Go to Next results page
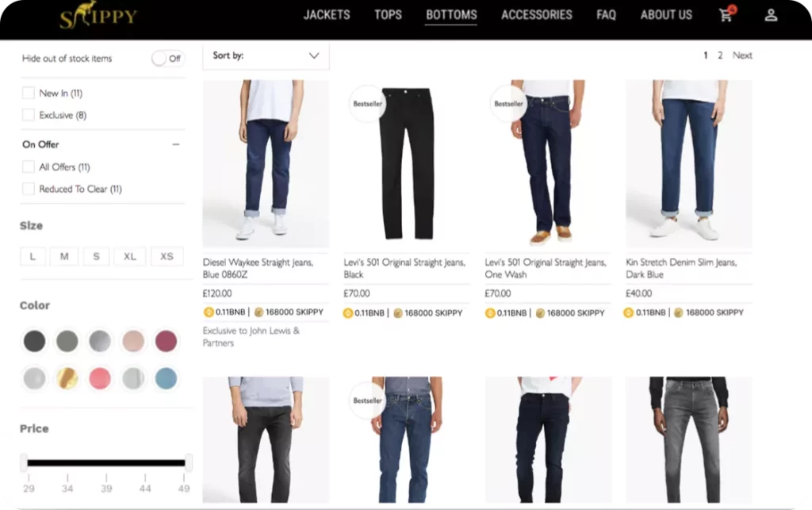812x510 pixels. [x=742, y=56]
